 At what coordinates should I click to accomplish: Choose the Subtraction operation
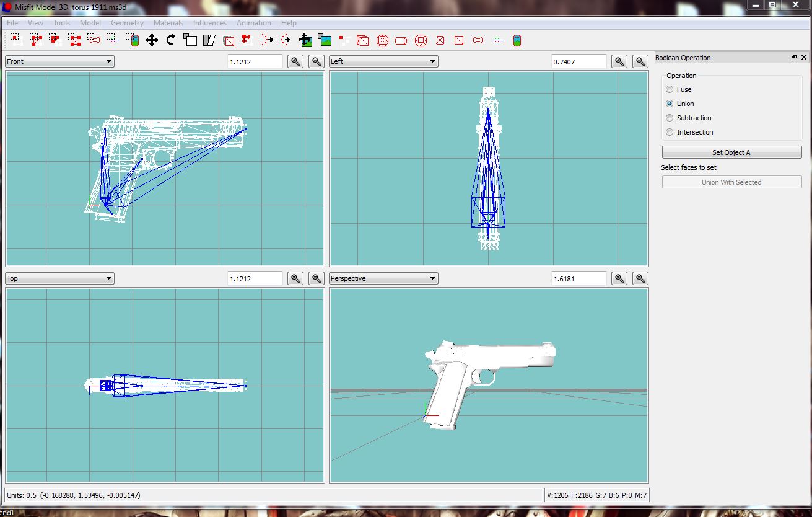point(670,118)
